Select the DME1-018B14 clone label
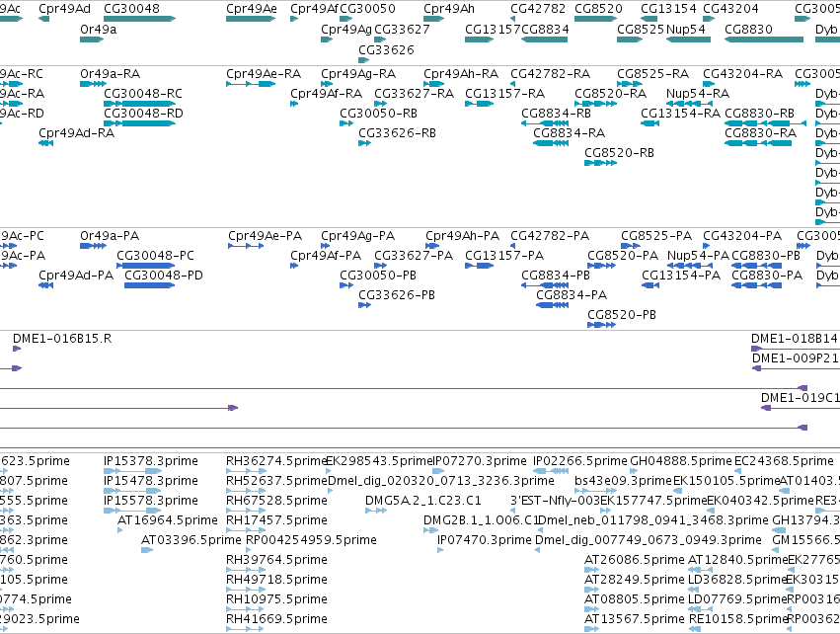This screenshot has width=840, height=634. tap(794, 339)
